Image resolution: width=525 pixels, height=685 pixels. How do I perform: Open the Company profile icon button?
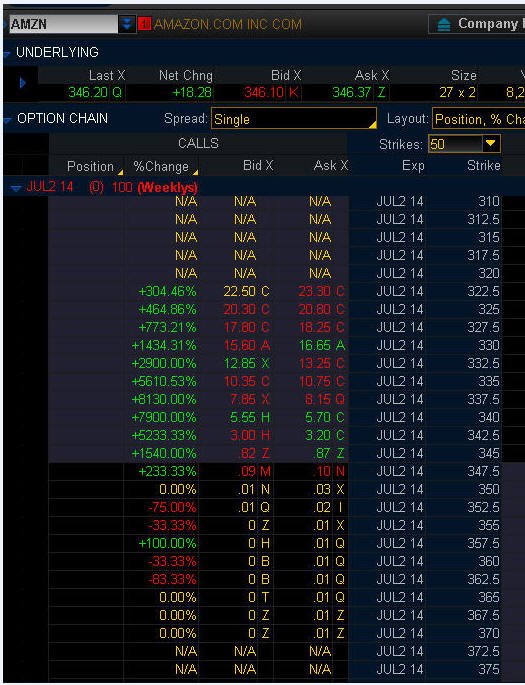[x=444, y=24]
